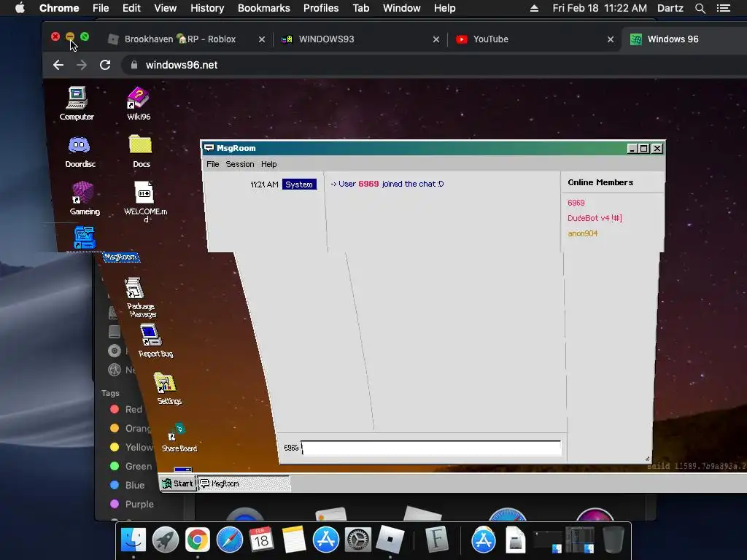Open the Profiles menu
The width and height of the screenshot is (747, 560).
pyautogui.click(x=321, y=8)
